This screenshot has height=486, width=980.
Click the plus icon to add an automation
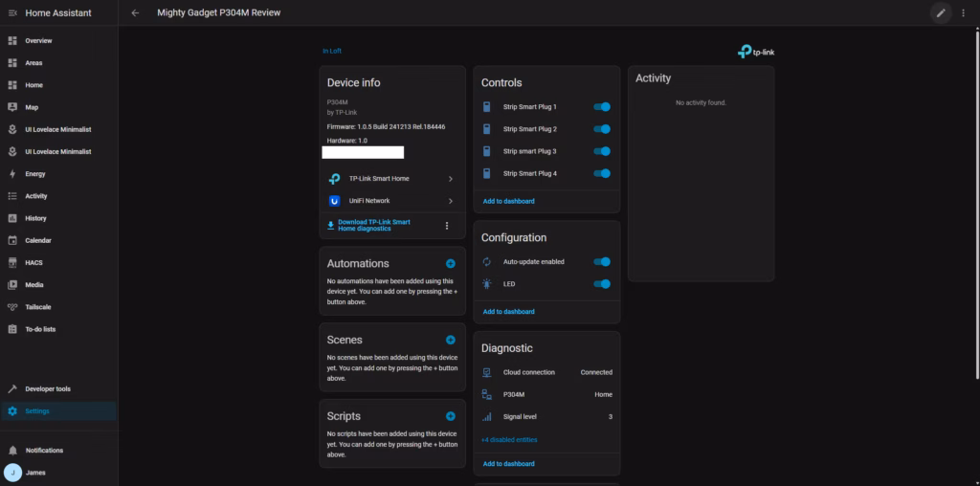[x=451, y=263]
